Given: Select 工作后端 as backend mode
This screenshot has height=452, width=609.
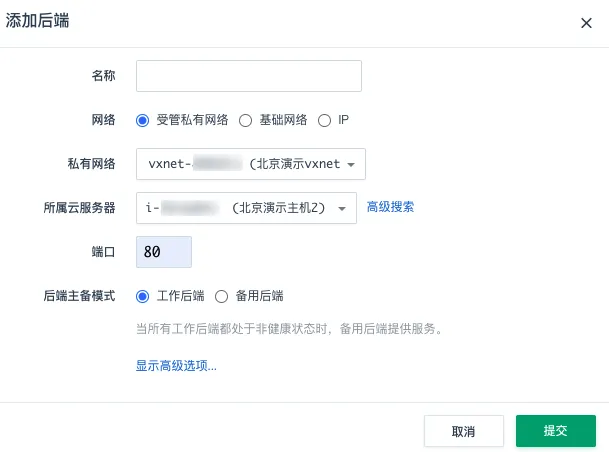Looking at the screenshot, I should (142, 296).
